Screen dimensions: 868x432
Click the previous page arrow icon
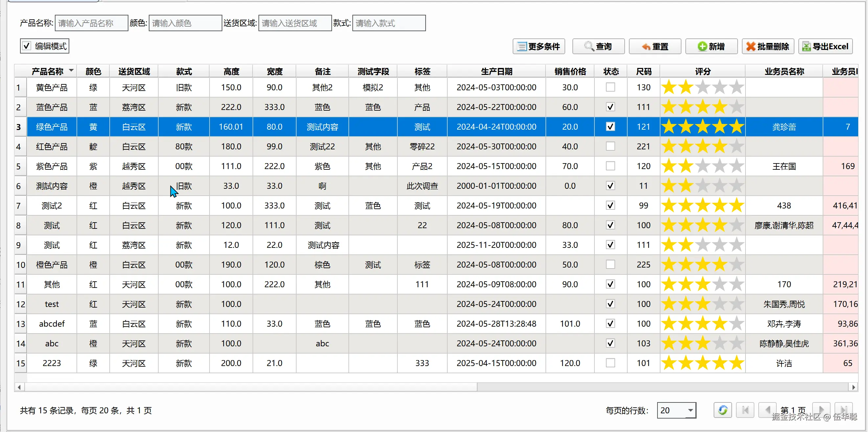767,410
